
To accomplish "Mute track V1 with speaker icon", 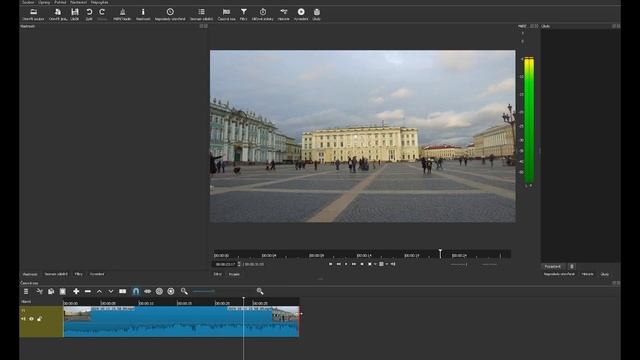I will coord(23,319).
